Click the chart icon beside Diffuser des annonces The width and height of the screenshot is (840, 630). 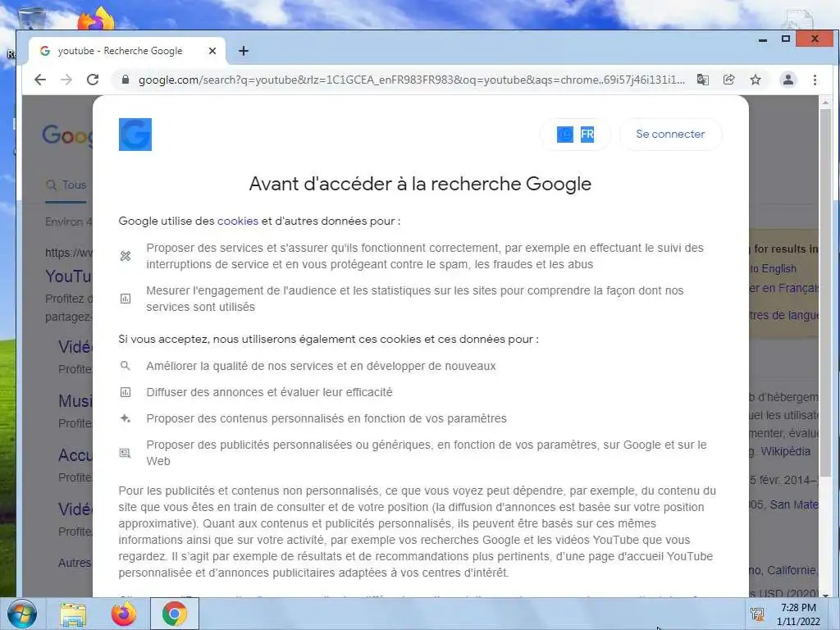(126, 392)
